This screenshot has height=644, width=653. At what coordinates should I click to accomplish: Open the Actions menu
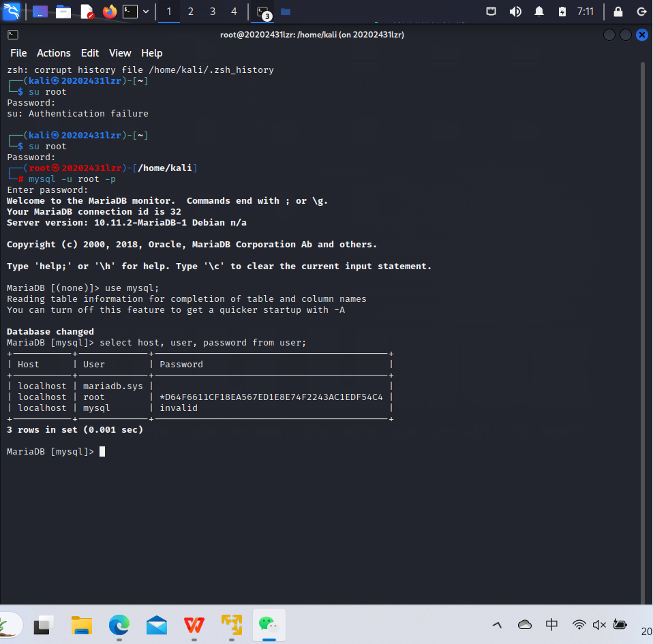point(54,53)
